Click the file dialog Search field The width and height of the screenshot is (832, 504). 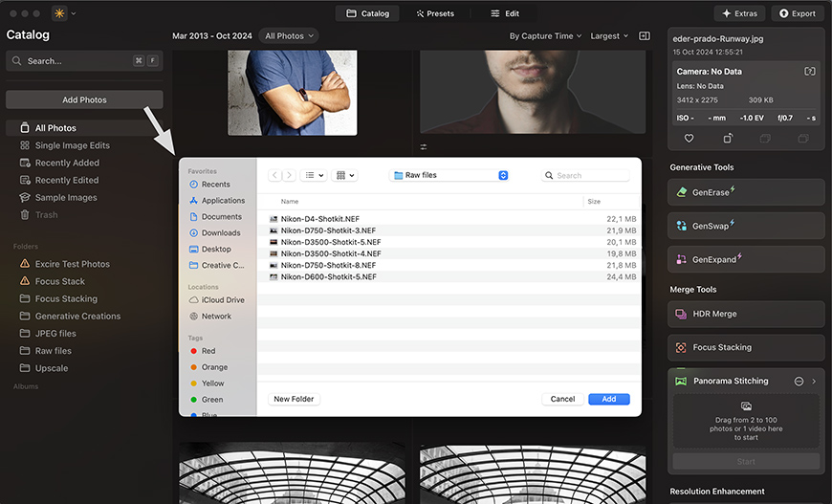(x=585, y=176)
